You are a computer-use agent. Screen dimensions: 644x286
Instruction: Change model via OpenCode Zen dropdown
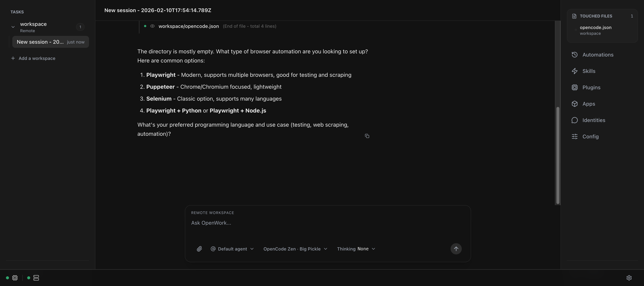[x=295, y=249]
